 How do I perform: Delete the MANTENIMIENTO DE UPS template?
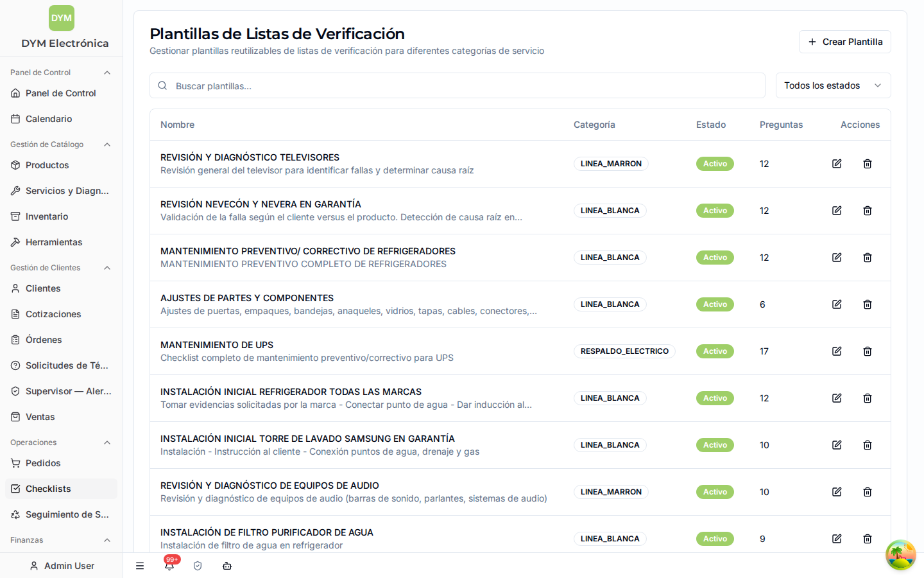click(x=868, y=351)
